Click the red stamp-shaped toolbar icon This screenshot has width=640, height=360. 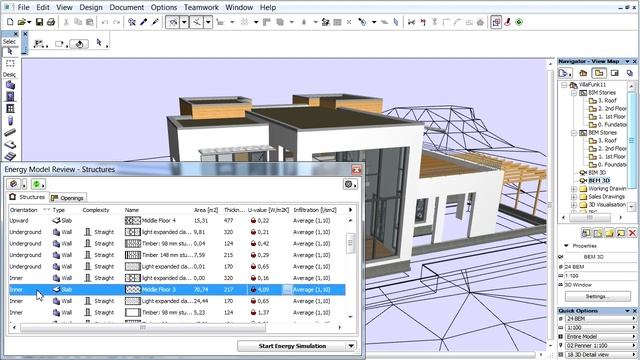508,22
